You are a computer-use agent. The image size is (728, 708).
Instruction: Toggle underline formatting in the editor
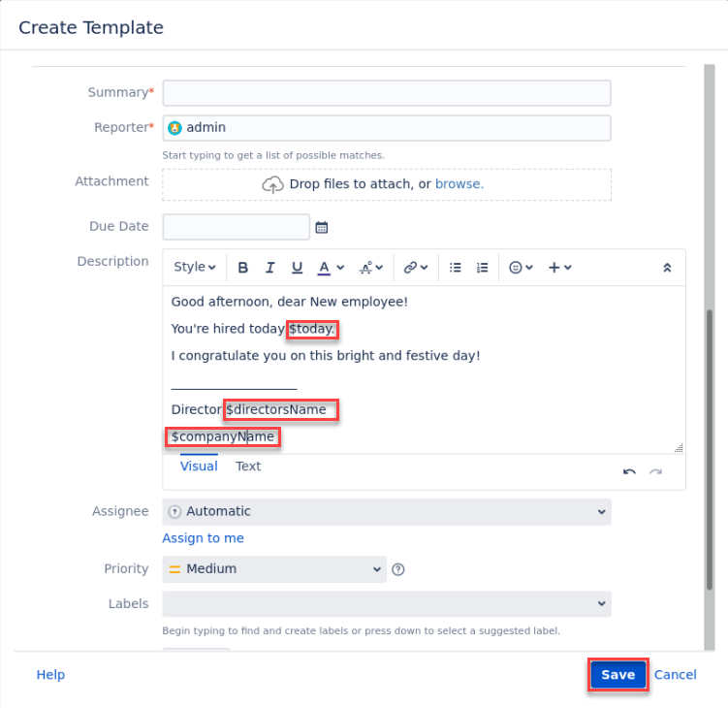click(298, 268)
